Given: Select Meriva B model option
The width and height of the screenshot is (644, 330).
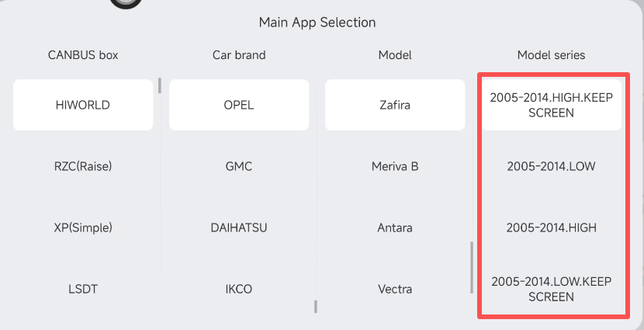Looking at the screenshot, I should pos(395,166).
